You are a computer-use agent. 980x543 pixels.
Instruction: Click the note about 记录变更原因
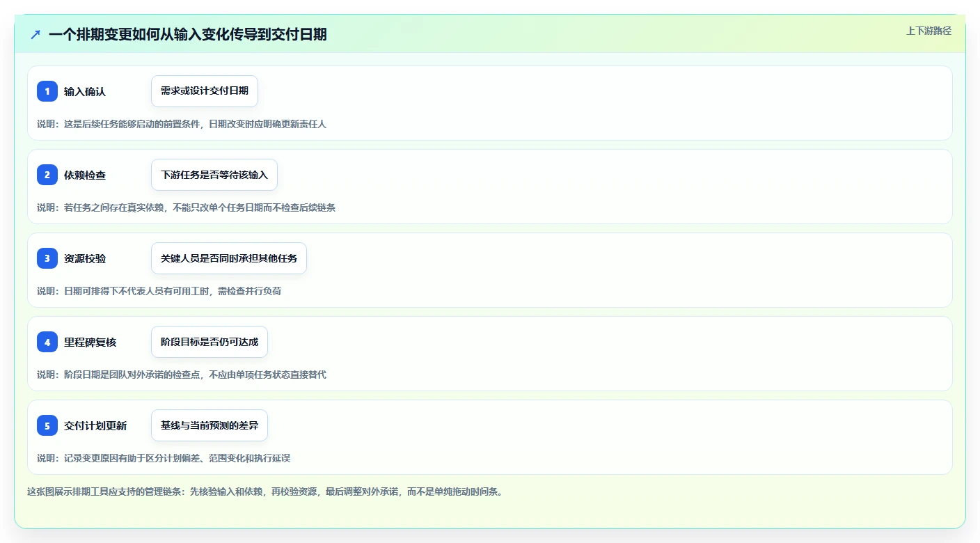click(x=164, y=458)
